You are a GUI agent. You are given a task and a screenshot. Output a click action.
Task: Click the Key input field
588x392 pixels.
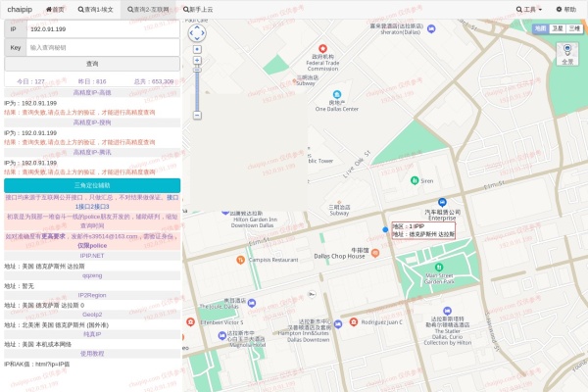click(x=103, y=47)
